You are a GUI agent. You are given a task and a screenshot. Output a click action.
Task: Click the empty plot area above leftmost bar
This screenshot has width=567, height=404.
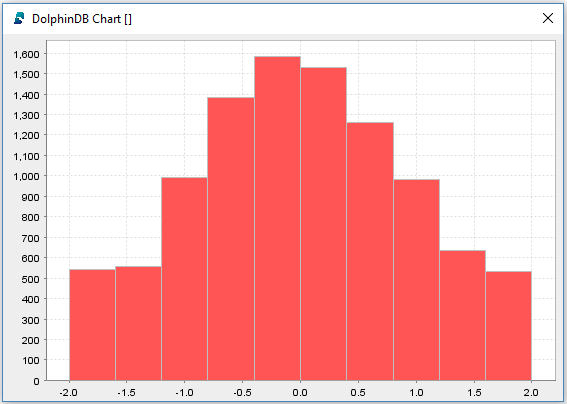92,156
